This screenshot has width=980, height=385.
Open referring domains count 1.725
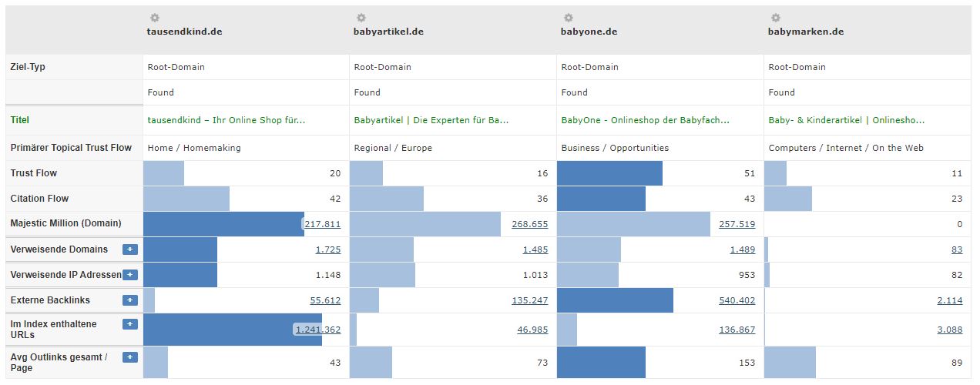[x=328, y=249]
